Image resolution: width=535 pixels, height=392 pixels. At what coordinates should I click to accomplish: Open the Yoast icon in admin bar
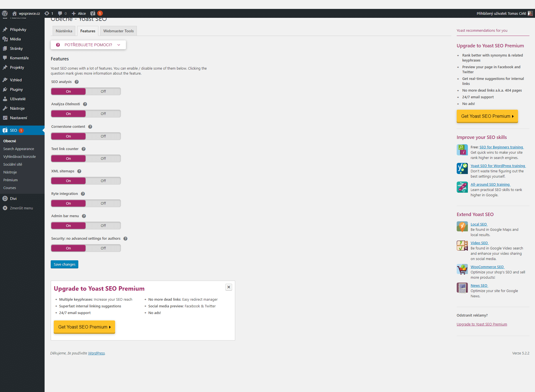[x=93, y=13]
